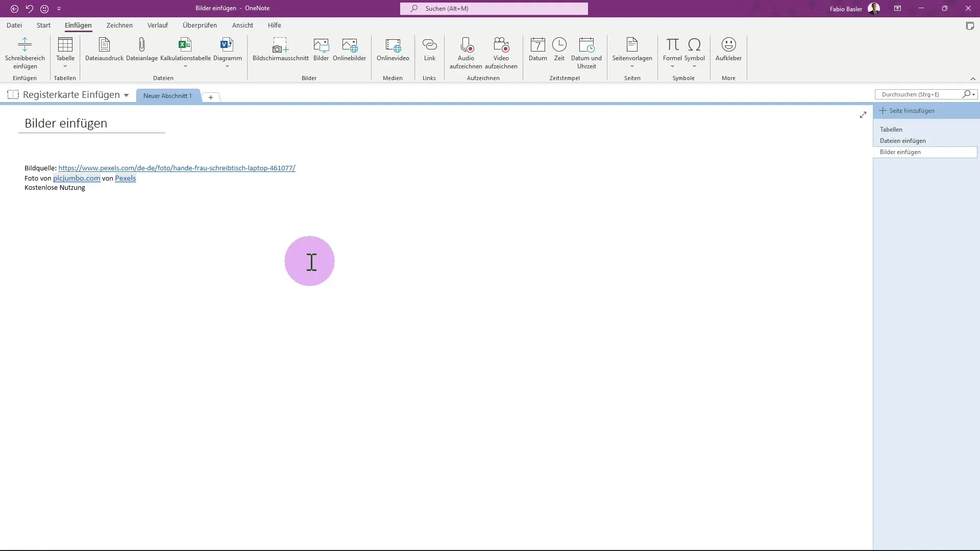Insert current Datum
The image size is (980, 551).
[538, 49]
